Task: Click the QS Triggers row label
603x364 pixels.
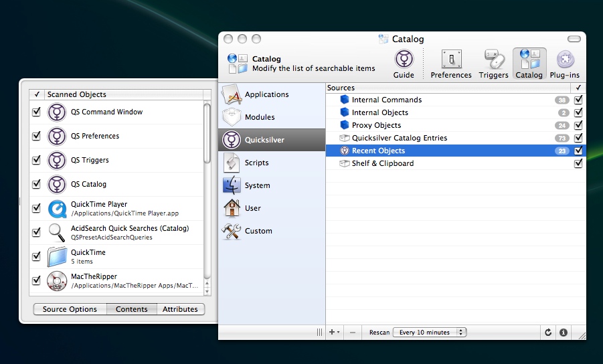Action: coord(90,161)
